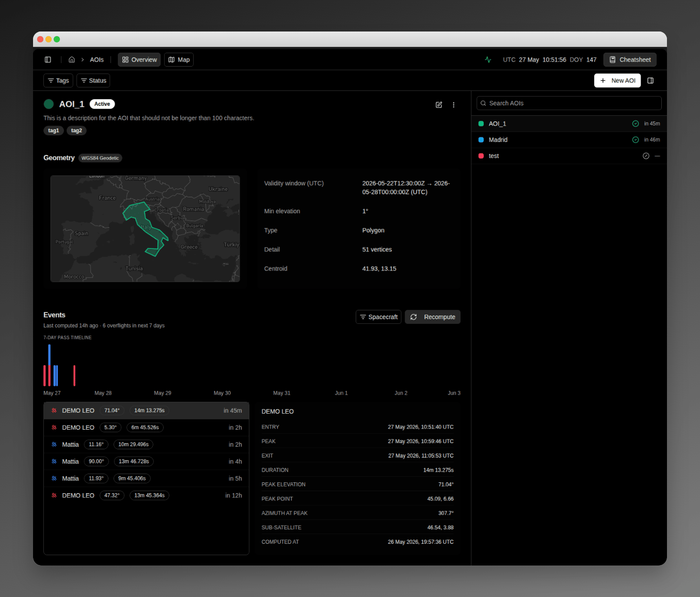Click satellite icon on Mattia 11.16° row
The height and width of the screenshot is (597, 700).
pos(54,445)
